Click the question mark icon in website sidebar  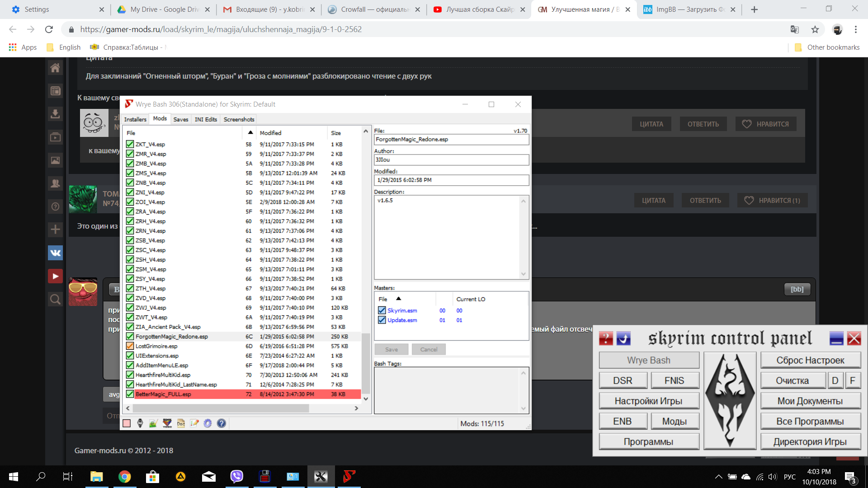[55, 206]
